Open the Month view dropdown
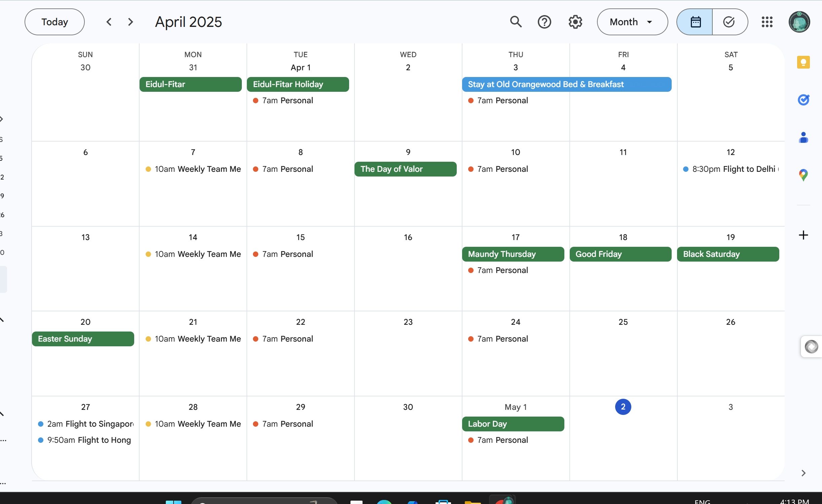822x504 pixels. pyautogui.click(x=632, y=22)
